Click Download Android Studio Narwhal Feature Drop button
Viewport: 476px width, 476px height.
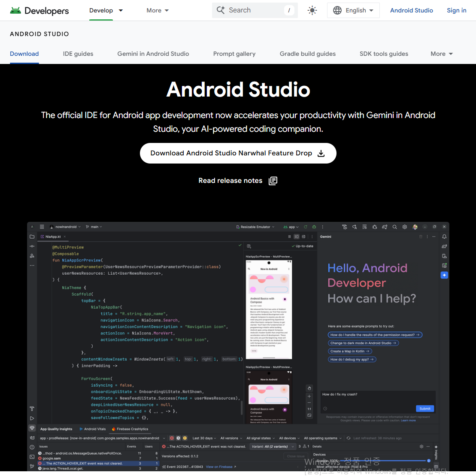click(238, 153)
